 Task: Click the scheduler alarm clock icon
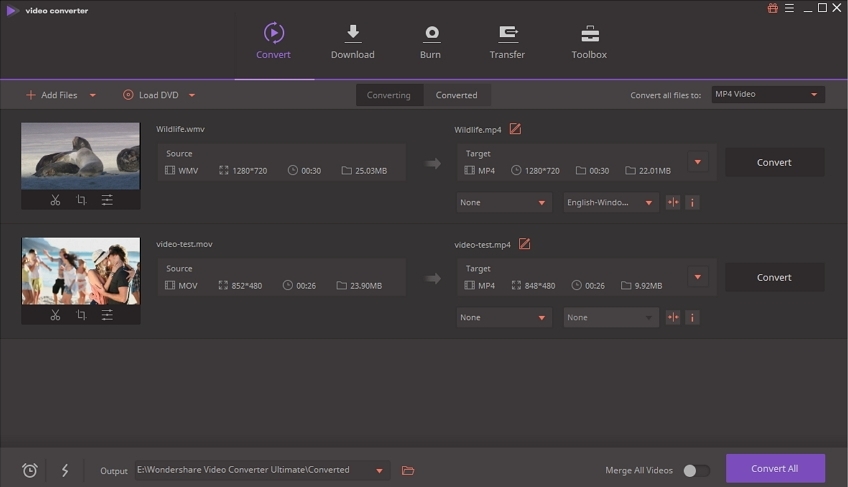(x=30, y=470)
